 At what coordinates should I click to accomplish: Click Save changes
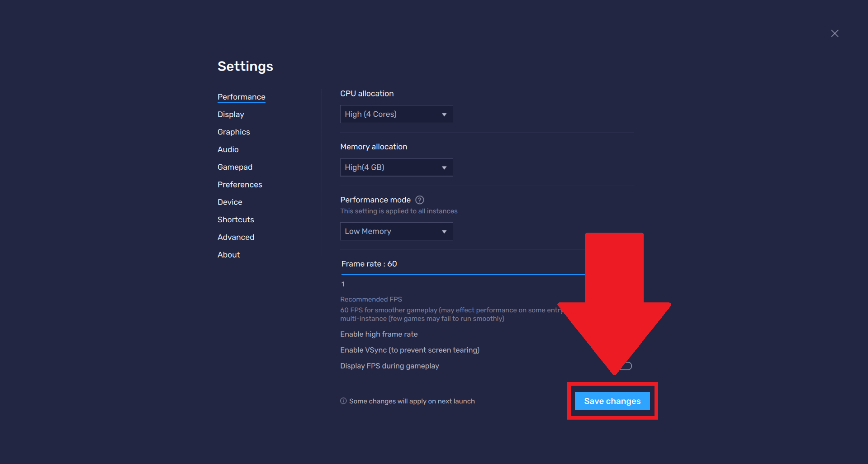[612, 401]
